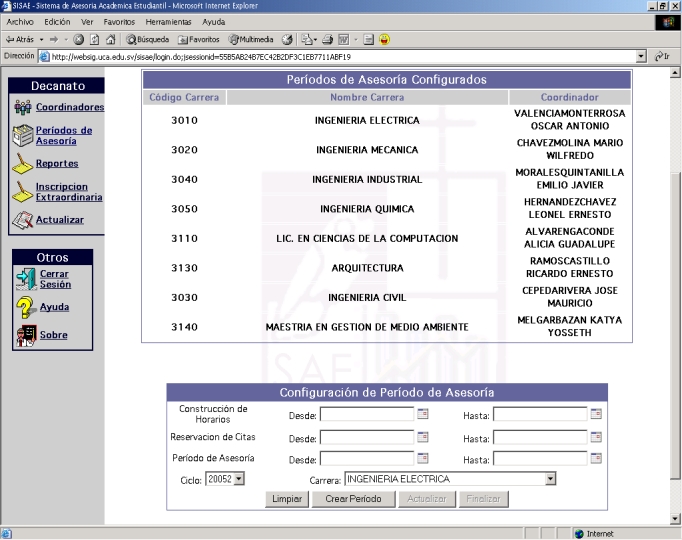682x540 pixels.
Task: Click the Inscripcion Extraordinaria icon
Action: pos(22,192)
